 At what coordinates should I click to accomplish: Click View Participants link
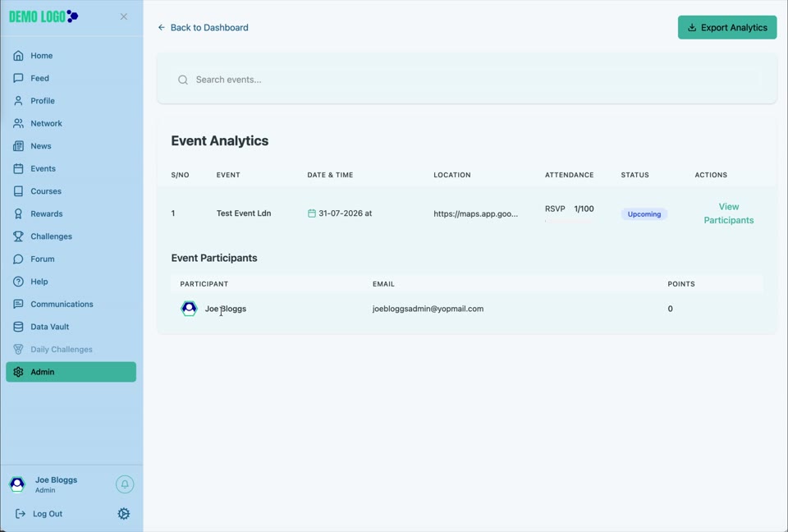click(x=728, y=213)
